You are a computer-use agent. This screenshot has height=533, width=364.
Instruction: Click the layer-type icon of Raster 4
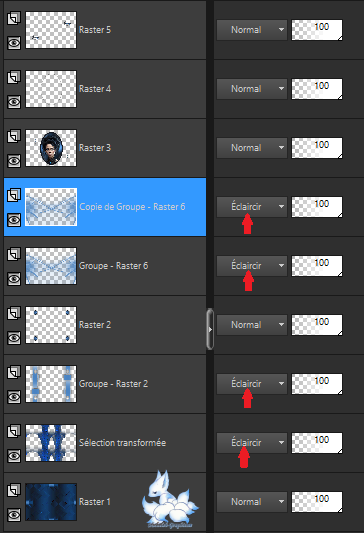14,77
